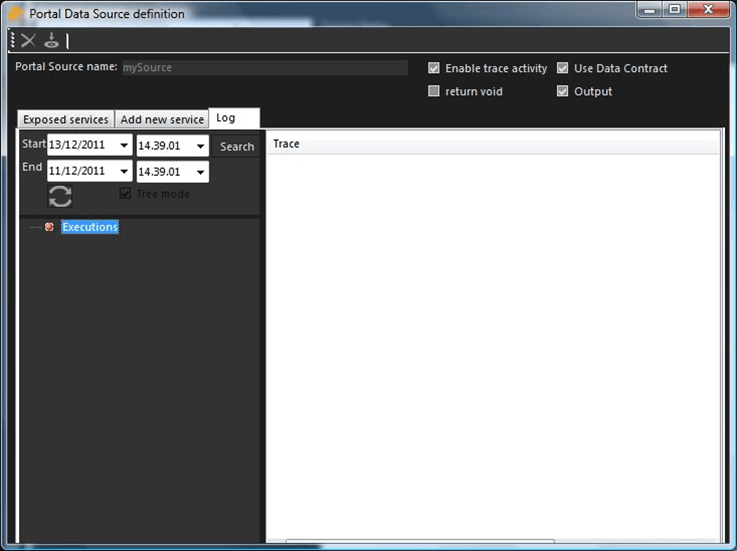Open the Add new service tab
The width and height of the screenshot is (737, 551).
coord(162,119)
